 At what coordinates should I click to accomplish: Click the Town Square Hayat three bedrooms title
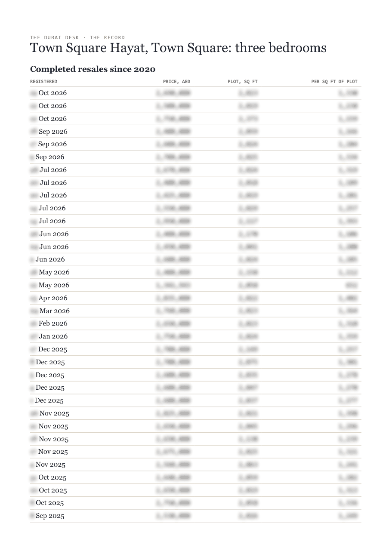178,48
